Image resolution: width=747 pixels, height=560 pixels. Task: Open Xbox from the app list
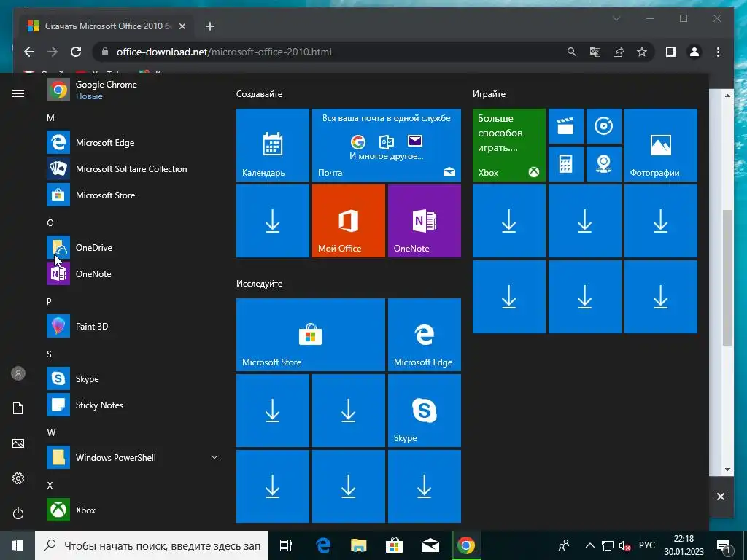[x=131, y=510]
